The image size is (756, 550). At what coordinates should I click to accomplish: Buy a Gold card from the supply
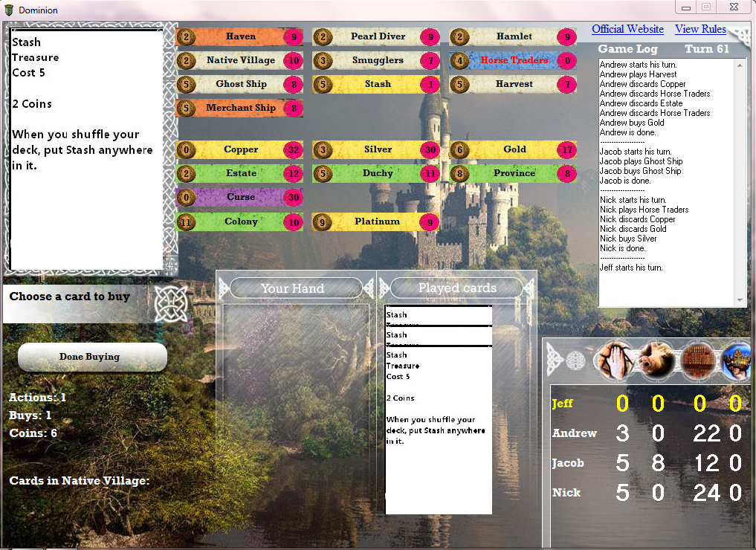[514, 149]
